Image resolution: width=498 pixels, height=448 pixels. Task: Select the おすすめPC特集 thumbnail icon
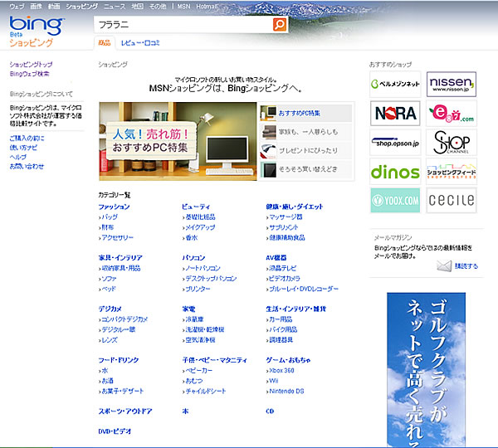pos(268,114)
